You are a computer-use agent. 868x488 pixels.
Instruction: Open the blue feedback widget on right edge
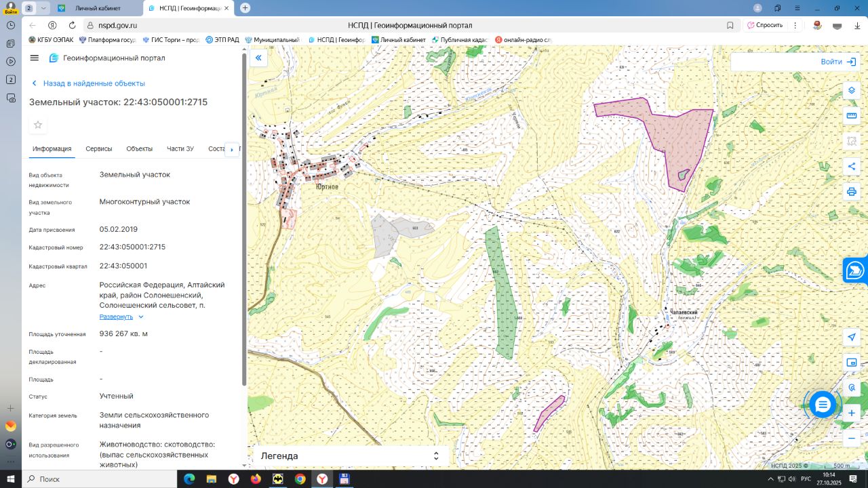click(856, 270)
